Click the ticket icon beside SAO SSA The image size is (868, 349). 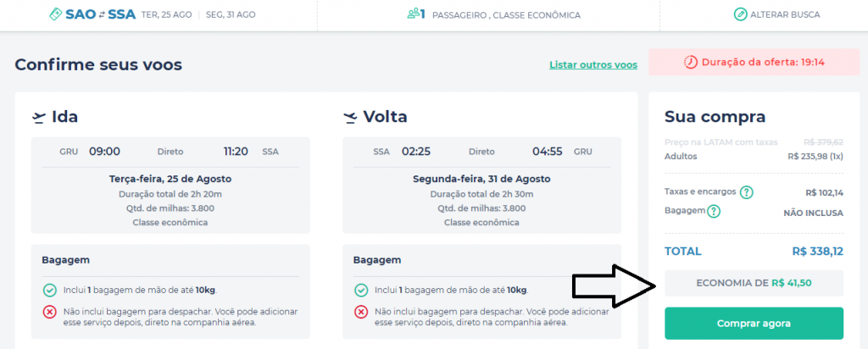click(56, 14)
